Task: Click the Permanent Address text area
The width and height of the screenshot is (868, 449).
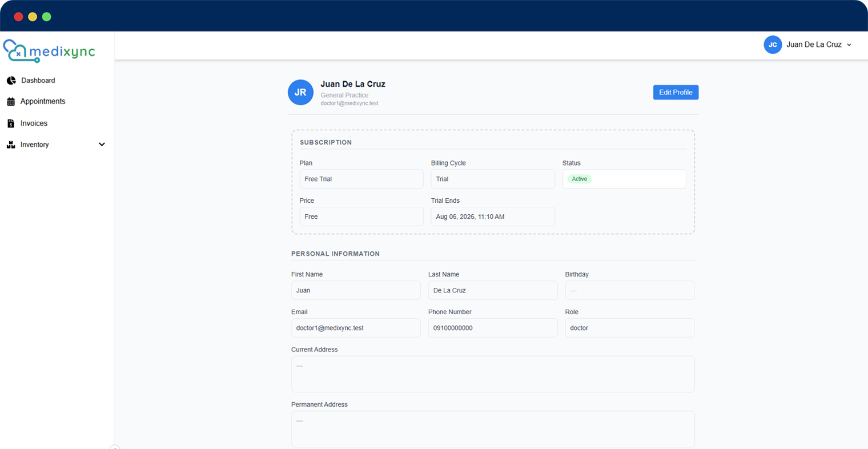Action: pos(493,429)
